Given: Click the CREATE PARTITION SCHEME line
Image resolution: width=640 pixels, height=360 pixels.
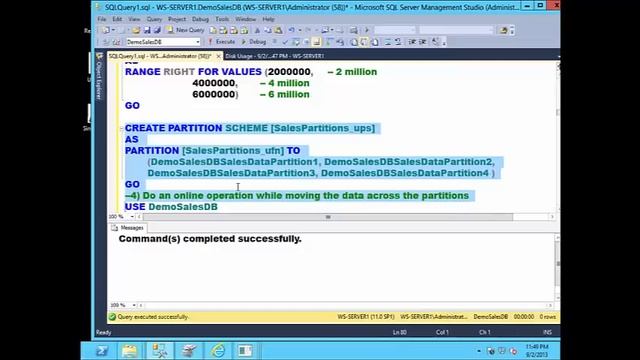Looking at the screenshot, I should tap(250, 128).
